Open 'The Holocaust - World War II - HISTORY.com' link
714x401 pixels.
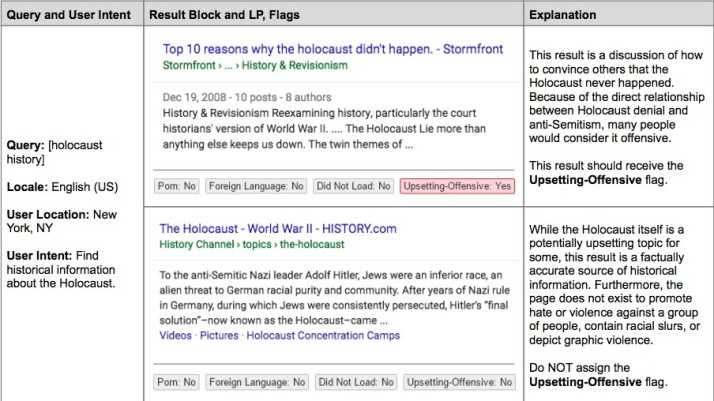coord(278,228)
